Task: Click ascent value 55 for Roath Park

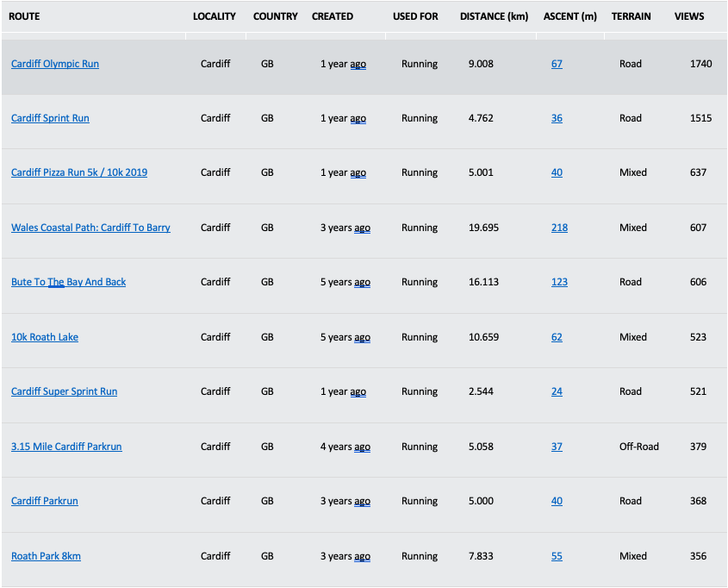Action: 557,556
